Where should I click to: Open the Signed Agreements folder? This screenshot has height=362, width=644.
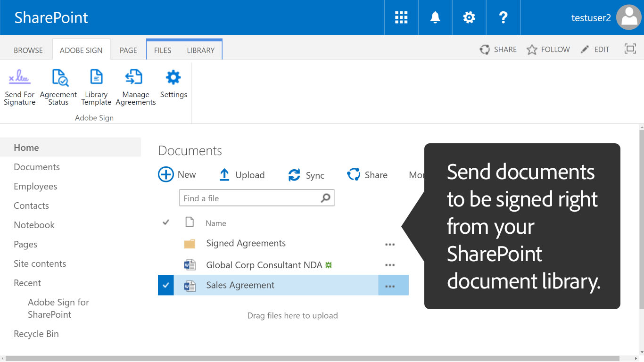(246, 243)
